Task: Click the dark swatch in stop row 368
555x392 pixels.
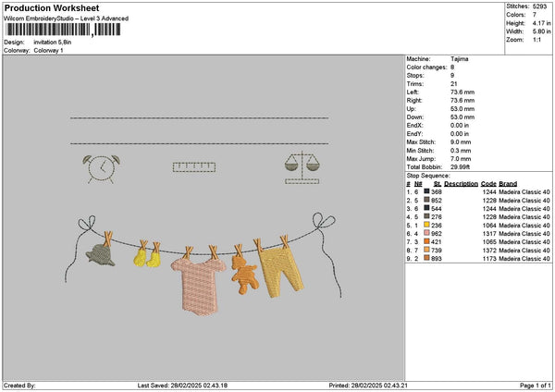Action: pyautogui.click(x=426, y=191)
